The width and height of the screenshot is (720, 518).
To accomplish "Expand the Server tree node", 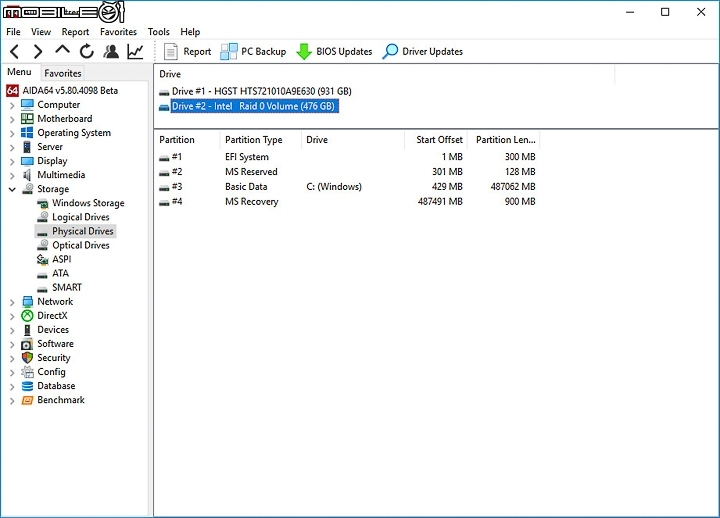I will coord(12,147).
